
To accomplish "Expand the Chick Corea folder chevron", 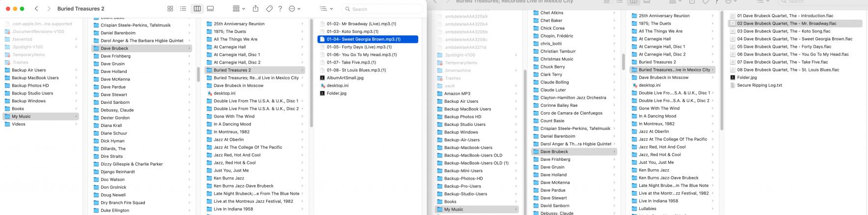I will coord(614,28).
